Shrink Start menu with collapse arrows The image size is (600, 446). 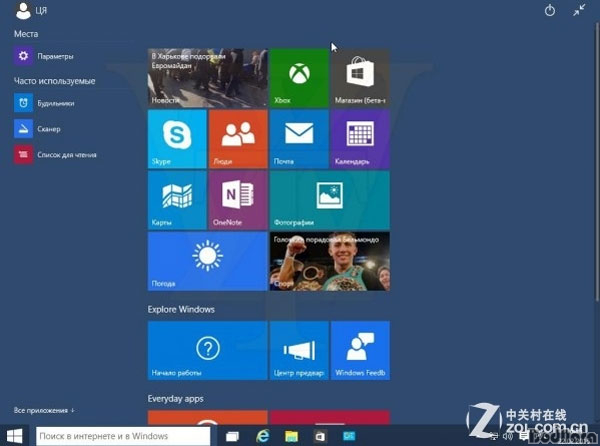click(579, 10)
